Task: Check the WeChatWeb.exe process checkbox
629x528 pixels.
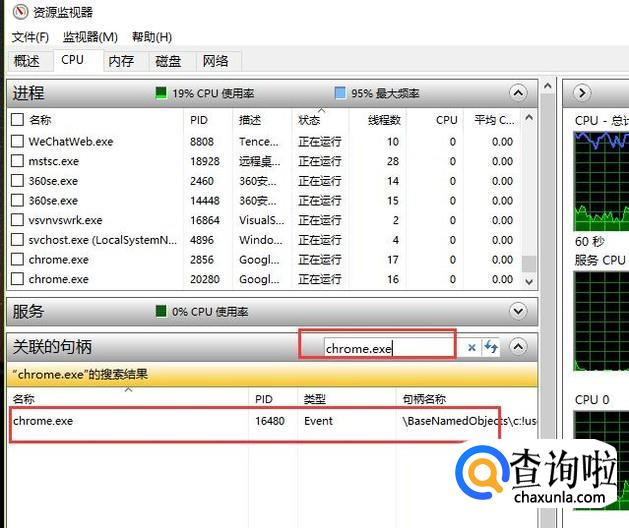Action: click(17, 141)
